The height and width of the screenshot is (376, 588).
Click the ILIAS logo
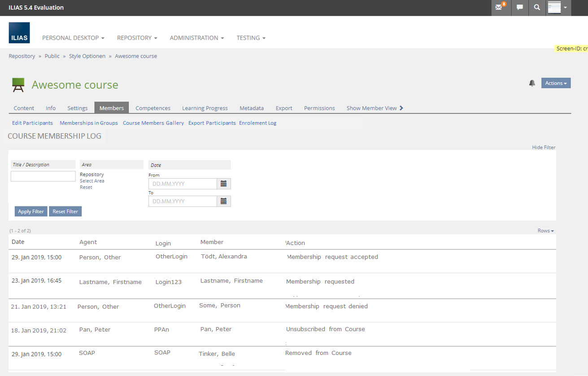coord(19,33)
